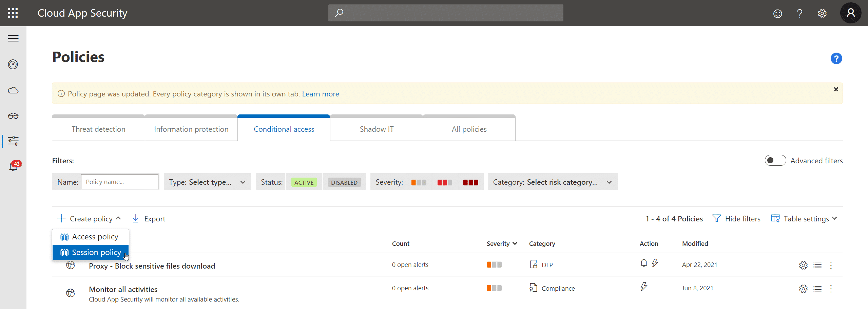Click lightning action icon in Monitor row

[x=644, y=287]
